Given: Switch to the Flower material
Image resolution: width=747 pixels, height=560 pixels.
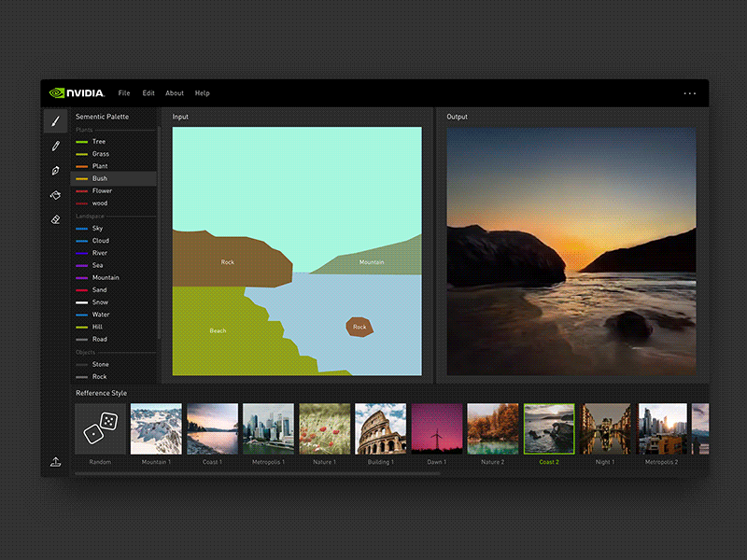Looking at the screenshot, I should pos(101,190).
